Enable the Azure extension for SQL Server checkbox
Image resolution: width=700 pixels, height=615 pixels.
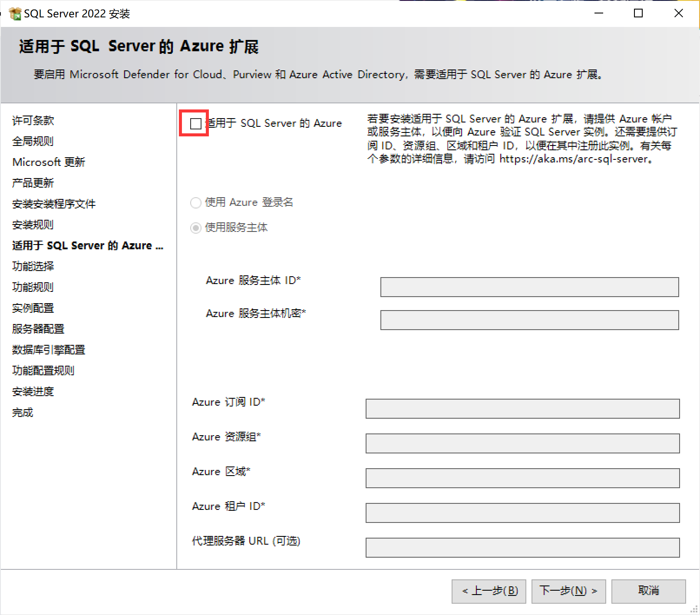click(x=196, y=124)
